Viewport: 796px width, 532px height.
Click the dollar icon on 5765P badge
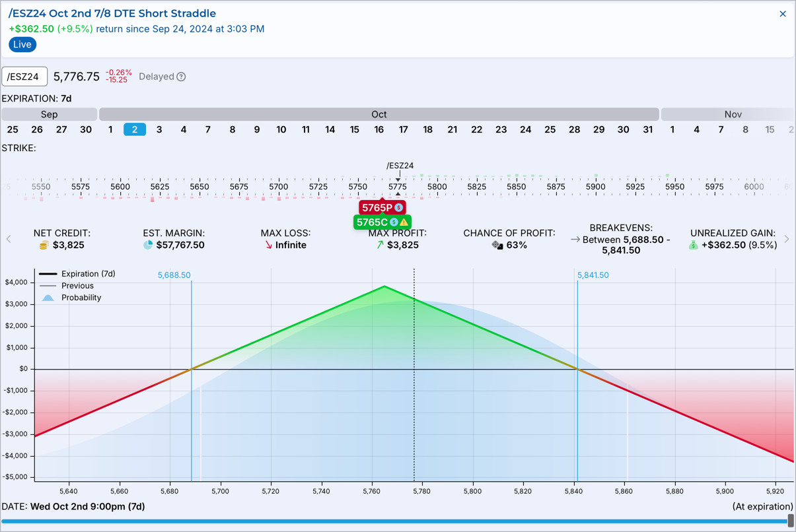point(398,208)
